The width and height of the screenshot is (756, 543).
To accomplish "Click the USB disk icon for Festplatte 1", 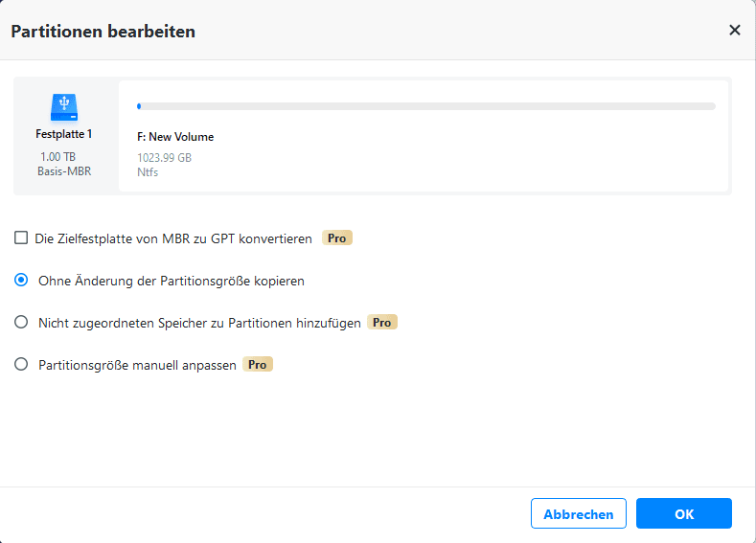I will click(64, 105).
